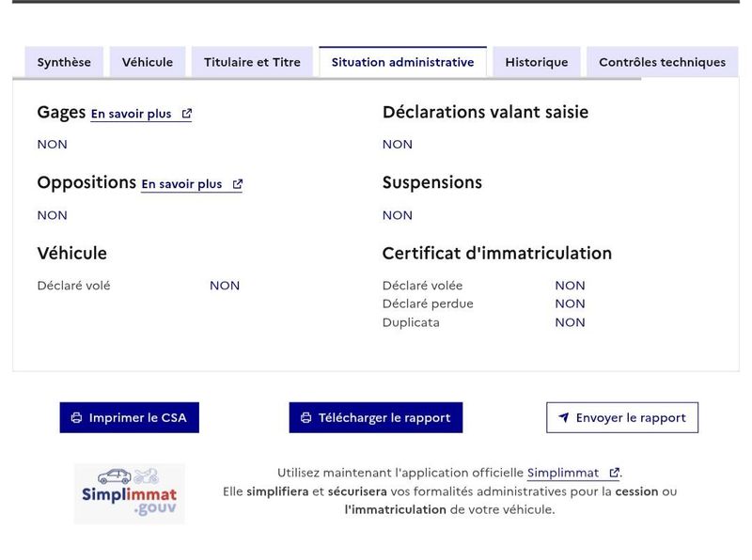
Task: Click the Déclarations valant saisie heading
Action: click(x=485, y=112)
